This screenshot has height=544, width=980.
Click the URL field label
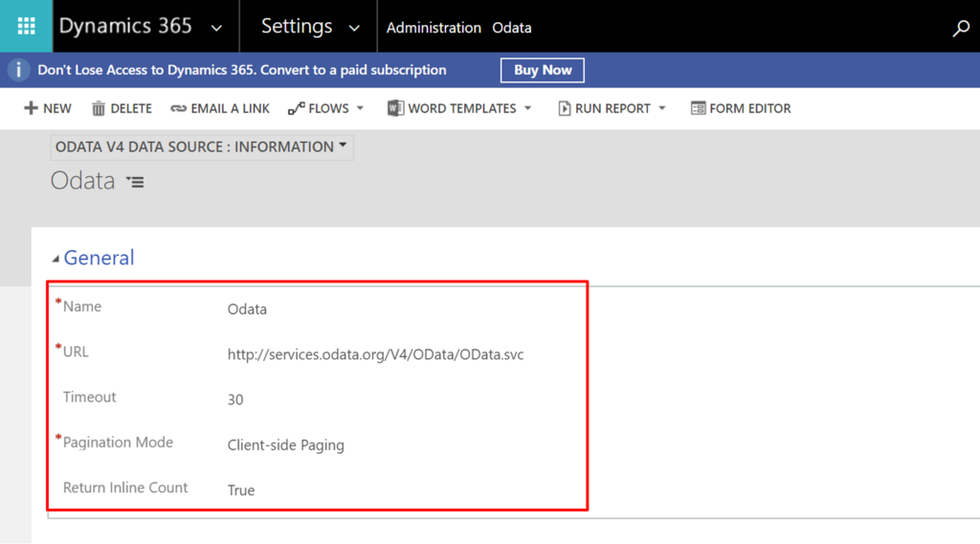click(76, 352)
